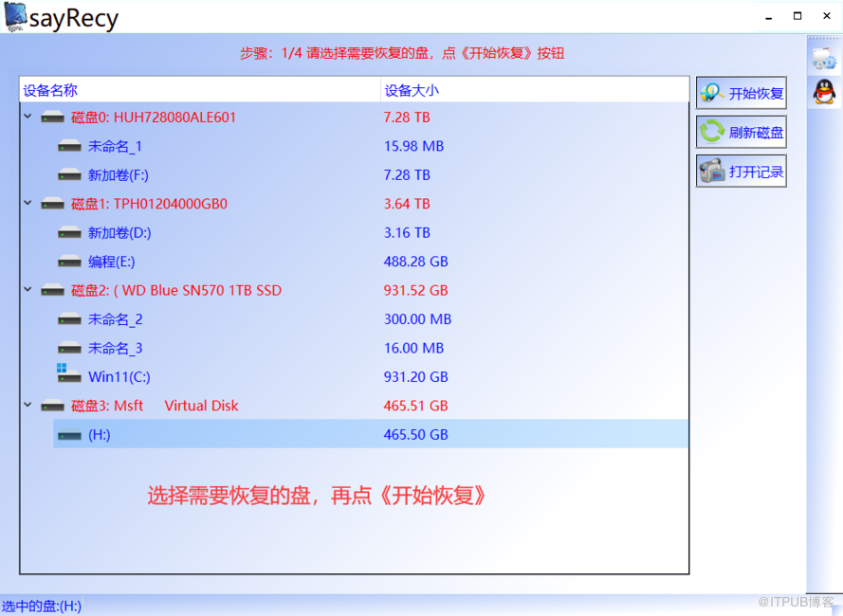
Task: Select volume 新加卷(D:)
Action: click(x=119, y=233)
